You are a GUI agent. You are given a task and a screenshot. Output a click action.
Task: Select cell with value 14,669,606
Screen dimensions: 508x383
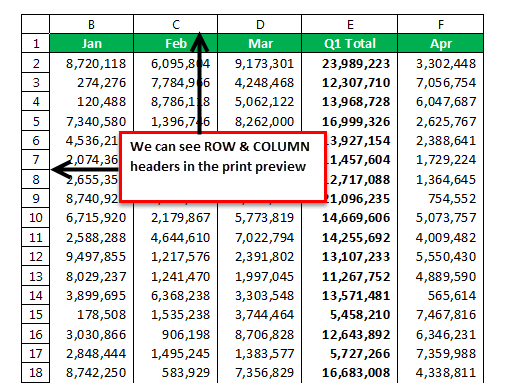(x=349, y=217)
